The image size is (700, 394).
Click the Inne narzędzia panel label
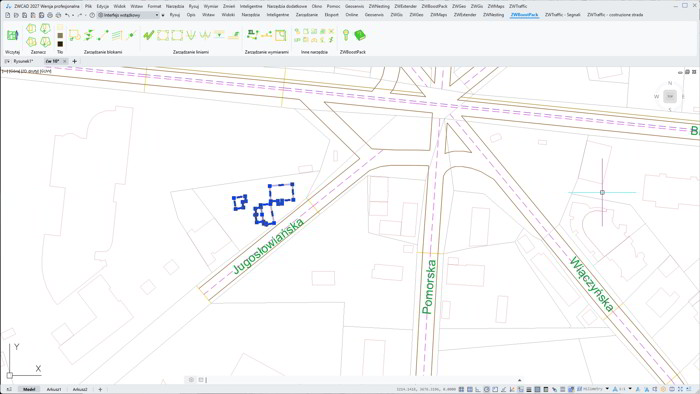tap(314, 52)
